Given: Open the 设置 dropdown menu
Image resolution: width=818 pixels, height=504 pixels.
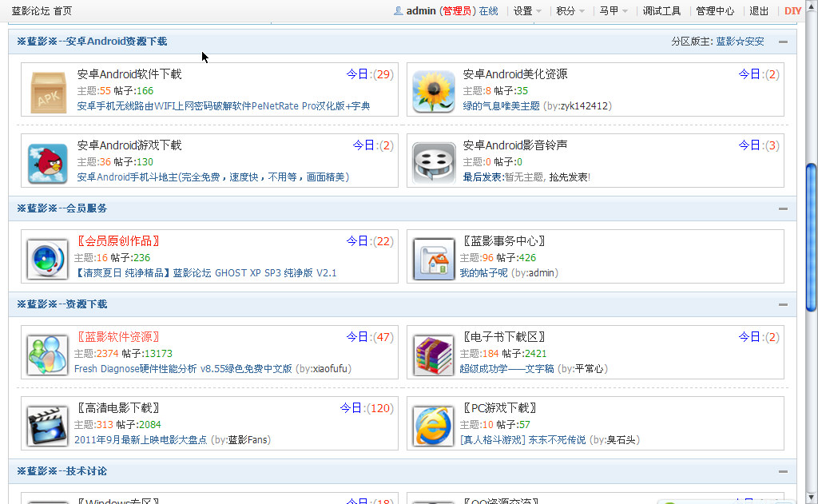Looking at the screenshot, I should coord(527,11).
